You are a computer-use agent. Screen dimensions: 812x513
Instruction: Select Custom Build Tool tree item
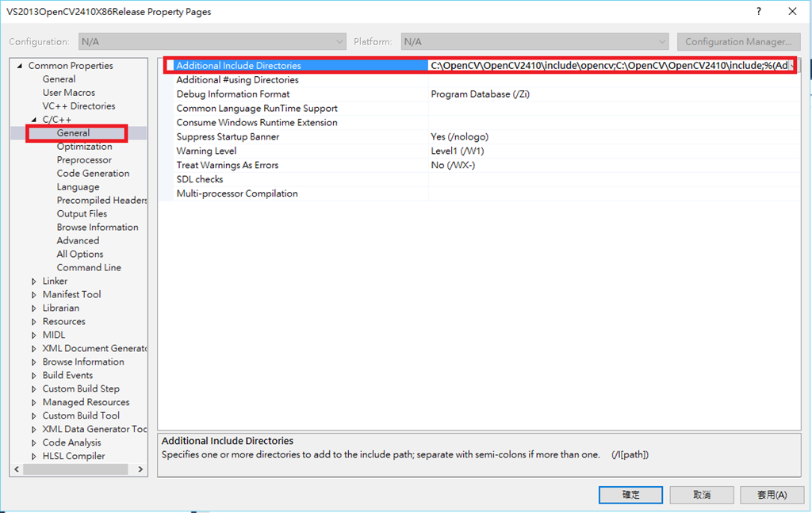click(81, 415)
